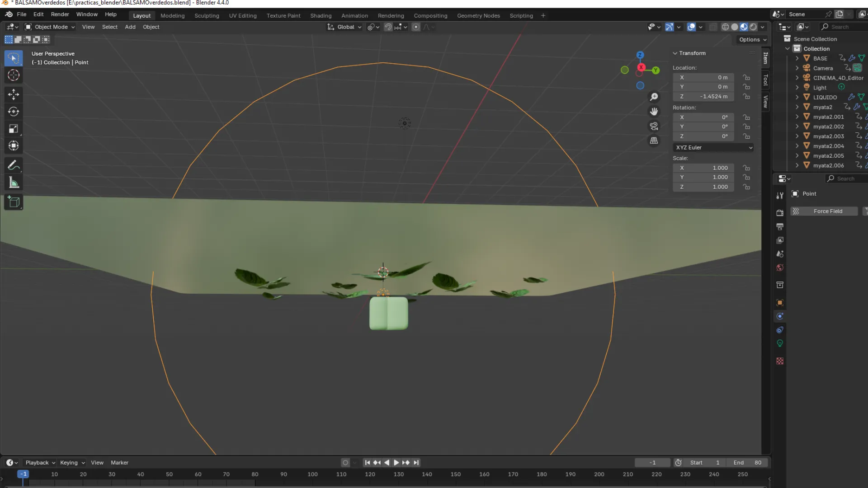This screenshot has width=868, height=488.
Task: Switch to solid viewport shading
Action: coord(735,27)
